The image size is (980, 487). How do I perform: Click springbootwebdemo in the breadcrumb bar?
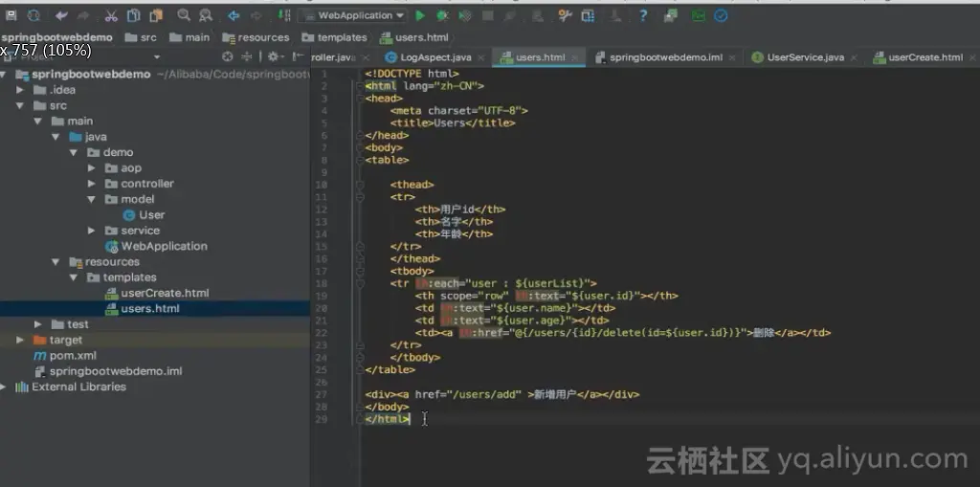pos(56,37)
